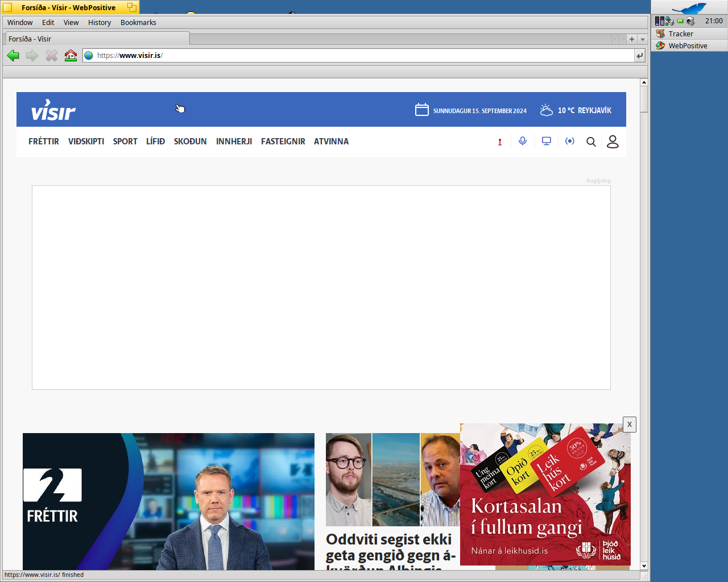
Task: Click the live radio broadcast icon
Action: [x=569, y=141]
